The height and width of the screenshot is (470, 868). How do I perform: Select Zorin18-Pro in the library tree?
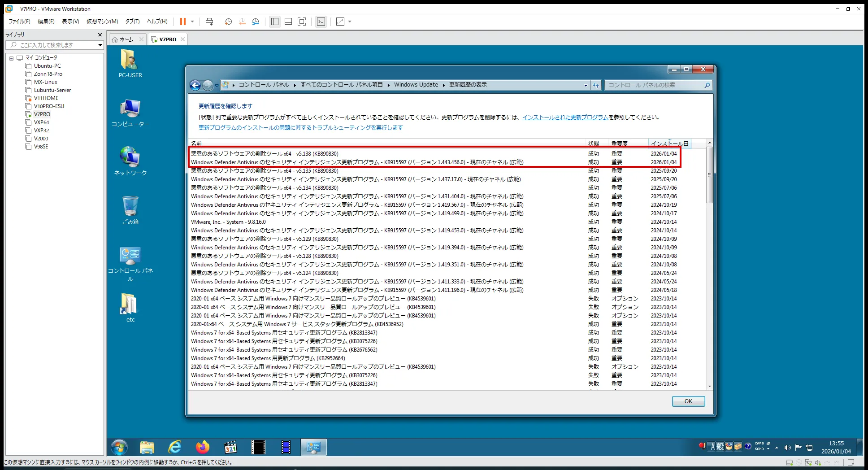coord(47,74)
